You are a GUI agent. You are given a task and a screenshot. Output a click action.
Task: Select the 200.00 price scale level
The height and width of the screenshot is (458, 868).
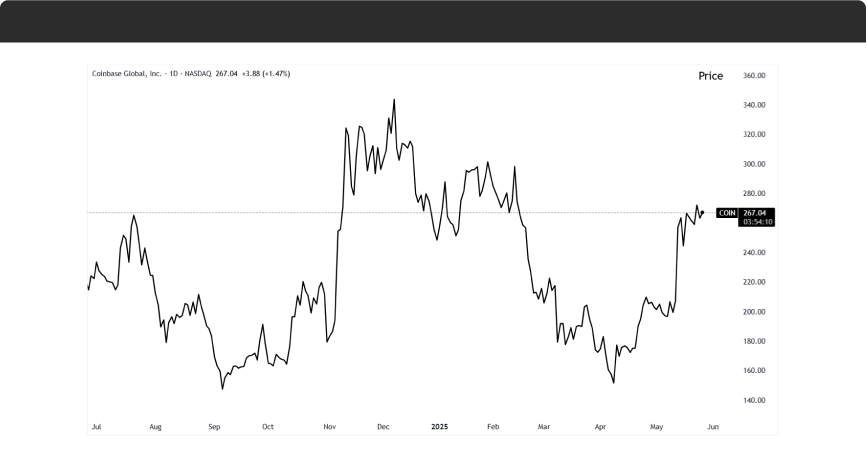pos(754,312)
